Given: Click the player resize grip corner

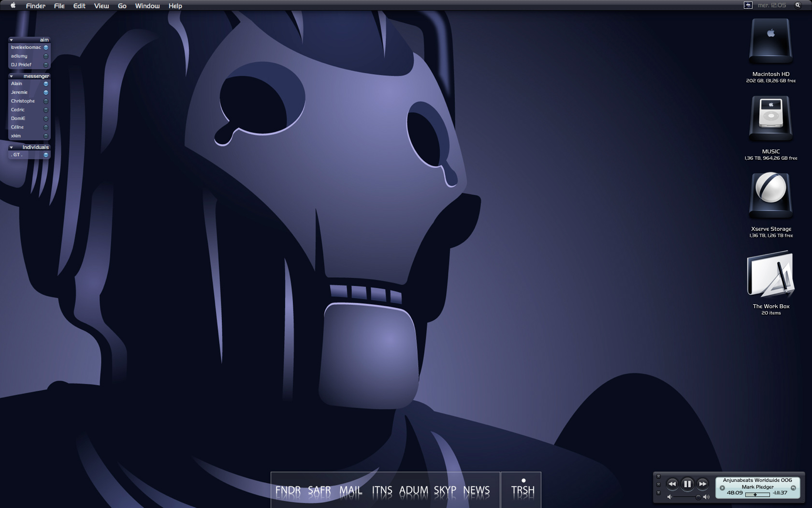Looking at the screenshot, I should [802, 501].
